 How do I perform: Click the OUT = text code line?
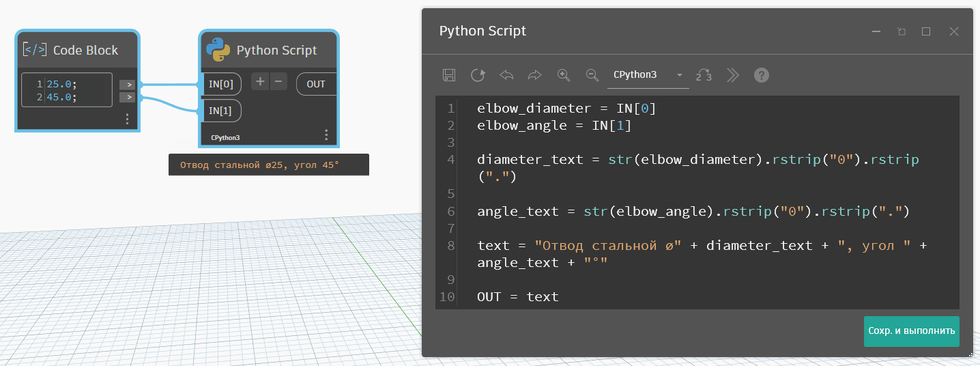pos(518,296)
